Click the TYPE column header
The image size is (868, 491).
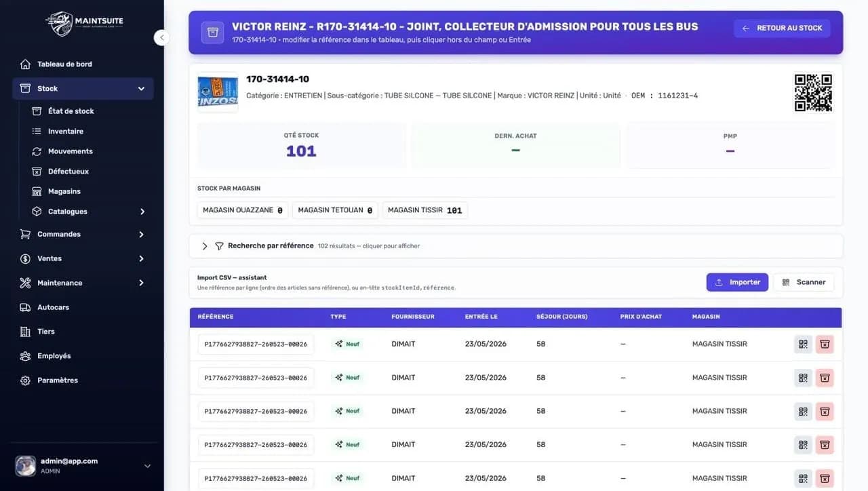click(338, 317)
